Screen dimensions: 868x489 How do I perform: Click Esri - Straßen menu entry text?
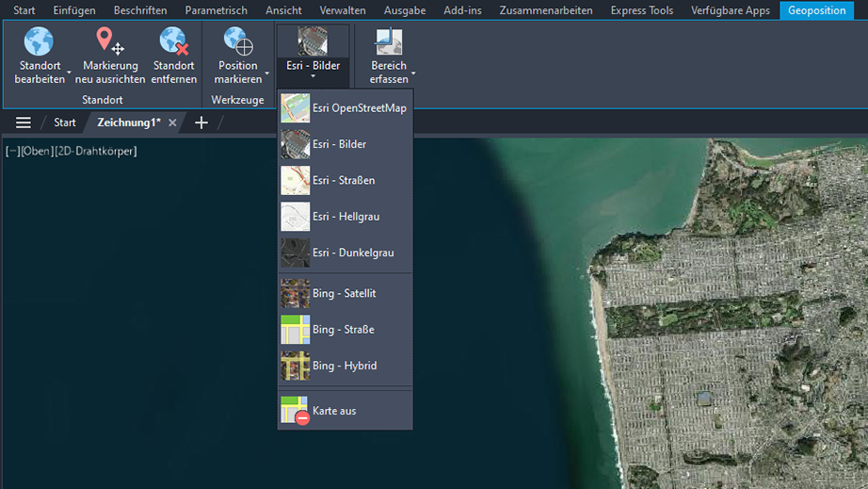click(344, 180)
